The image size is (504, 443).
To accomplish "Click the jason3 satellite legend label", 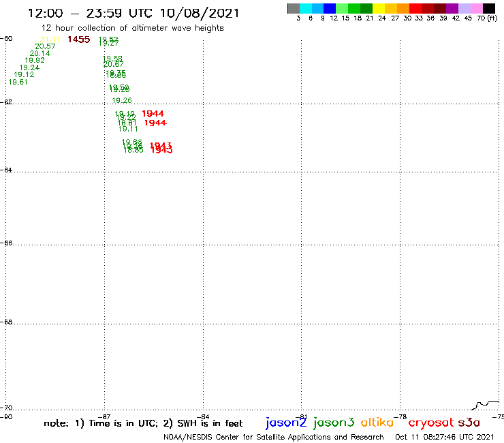I will 334,423.
